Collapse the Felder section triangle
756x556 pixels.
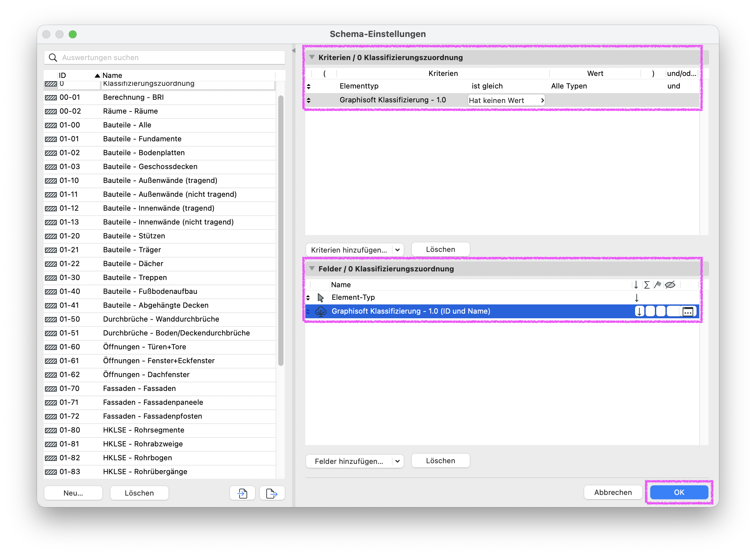[312, 268]
